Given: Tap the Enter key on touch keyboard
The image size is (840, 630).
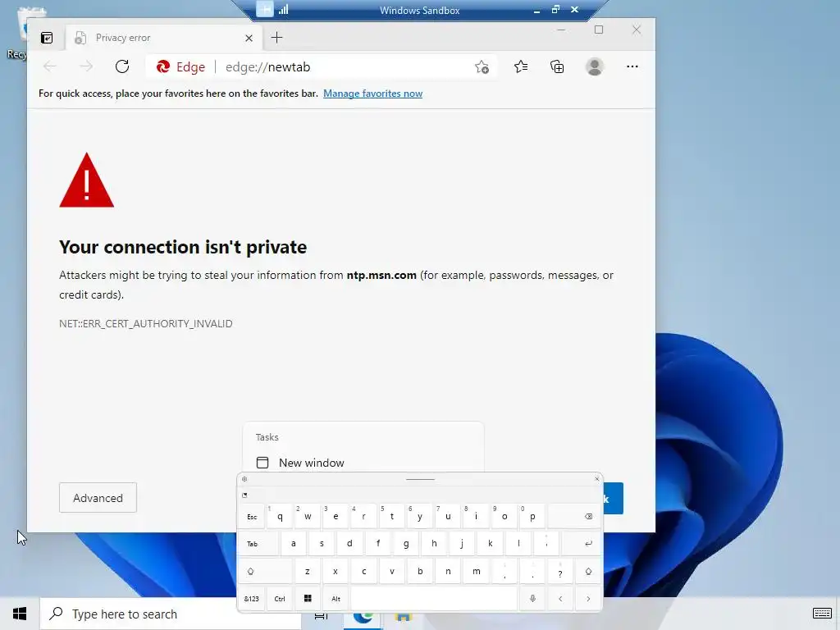Looking at the screenshot, I should 582,544.
